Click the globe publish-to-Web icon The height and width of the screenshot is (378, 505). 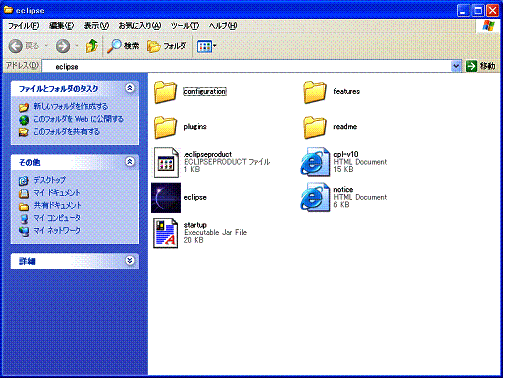(x=24, y=120)
